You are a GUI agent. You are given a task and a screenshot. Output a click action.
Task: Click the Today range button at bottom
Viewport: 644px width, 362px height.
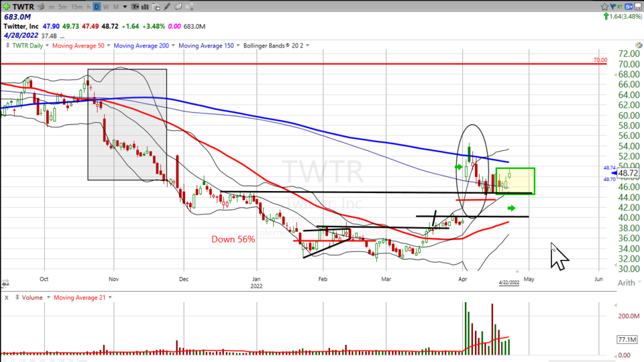pyautogui.click(x=82, y=361)
